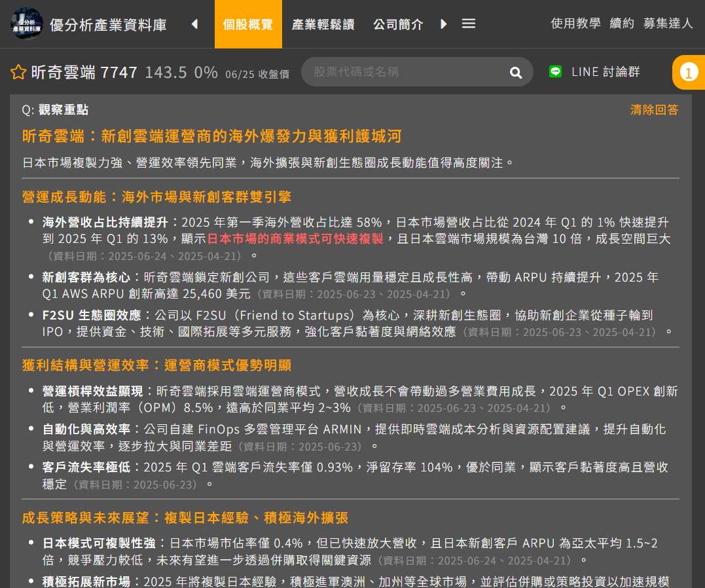This screenshot has width=705, height=588.
Task: Click the 優分析產業資料庫 site title
Action: (x=109, y=25)
